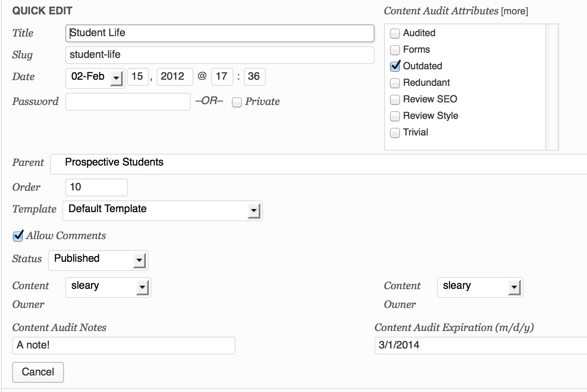
Task: Toggle the Allow Comments checkbox
Action: coord(18,236)
